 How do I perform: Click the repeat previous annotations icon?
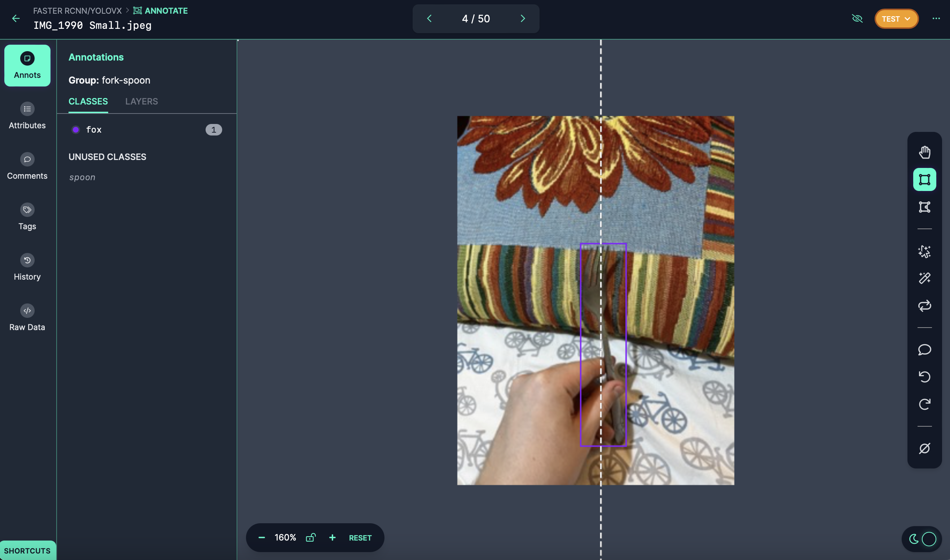click(x=924, y=306)
